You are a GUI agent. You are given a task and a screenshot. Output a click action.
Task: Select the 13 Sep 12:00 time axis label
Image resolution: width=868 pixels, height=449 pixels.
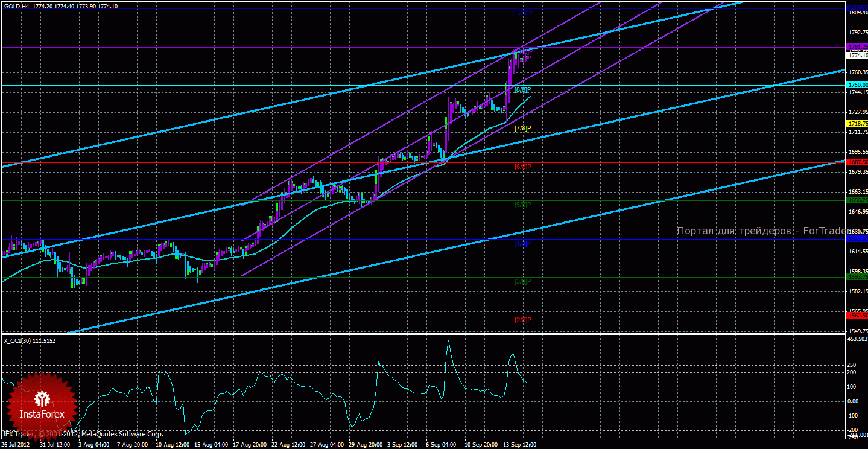[519, 444]
